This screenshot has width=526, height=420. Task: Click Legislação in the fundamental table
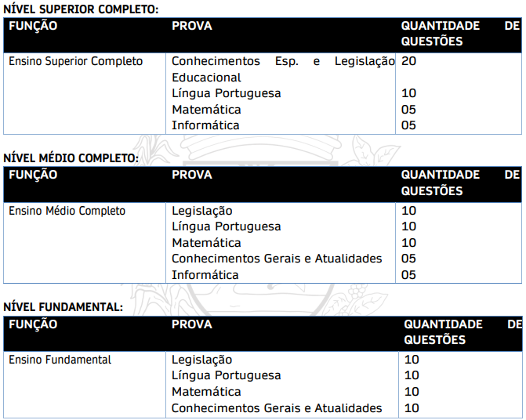(x=201, y=360)
